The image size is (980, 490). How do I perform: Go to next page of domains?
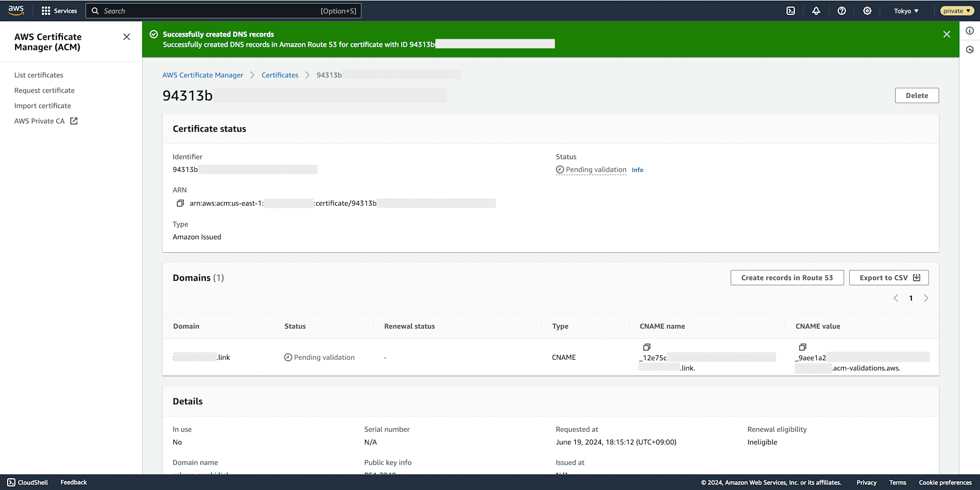click(x=926, y=298)
